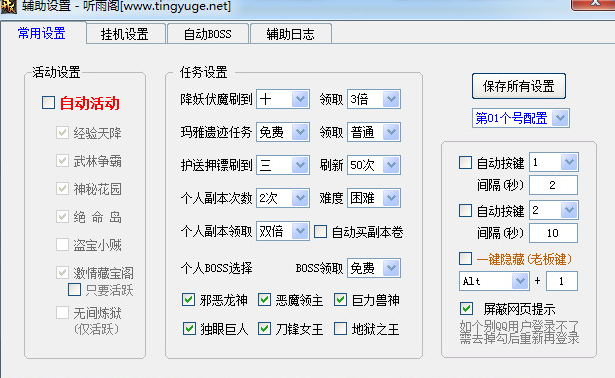The width and height of the screenshot is (615, 378).
Task: Uncheck the 刀锋女王 boss checkbox
Action: [264, 329]
